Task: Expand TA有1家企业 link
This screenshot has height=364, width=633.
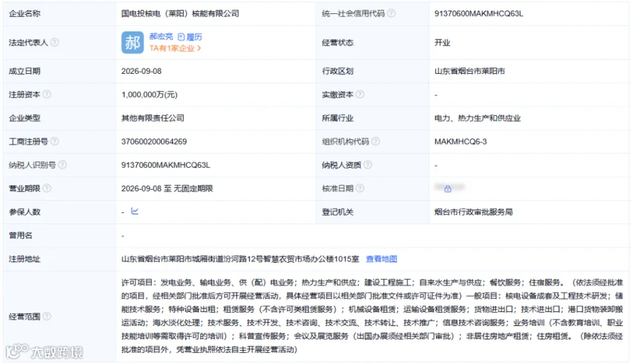Action: [x=175, y=48]
